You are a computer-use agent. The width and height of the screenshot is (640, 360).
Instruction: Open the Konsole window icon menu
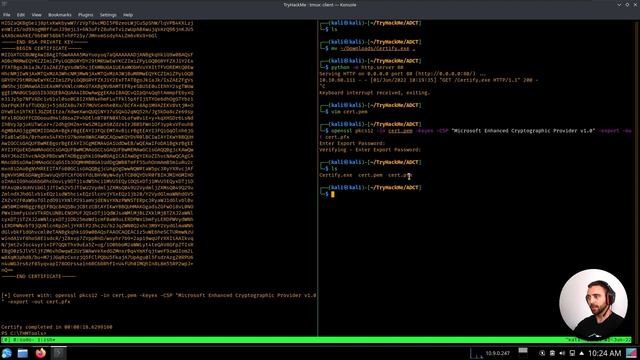[4, 4]
